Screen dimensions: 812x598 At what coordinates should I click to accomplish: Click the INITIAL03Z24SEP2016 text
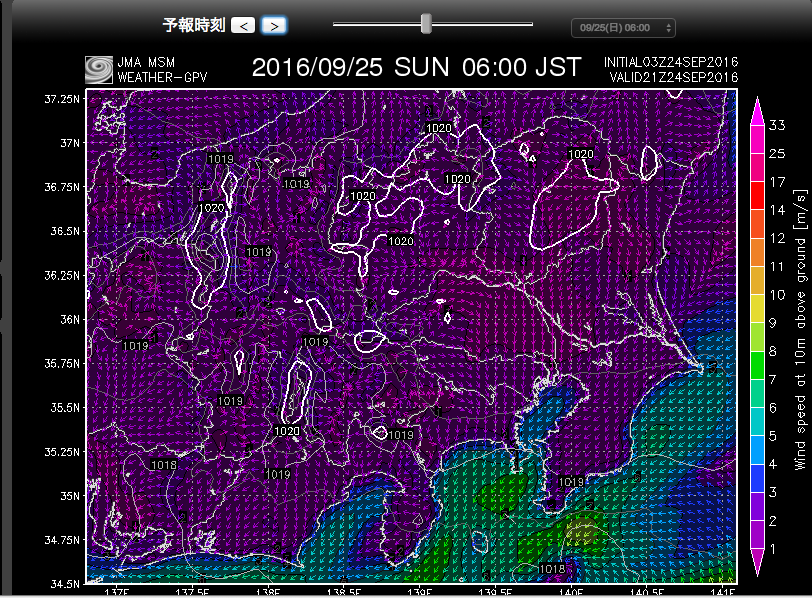pos(671,62)
